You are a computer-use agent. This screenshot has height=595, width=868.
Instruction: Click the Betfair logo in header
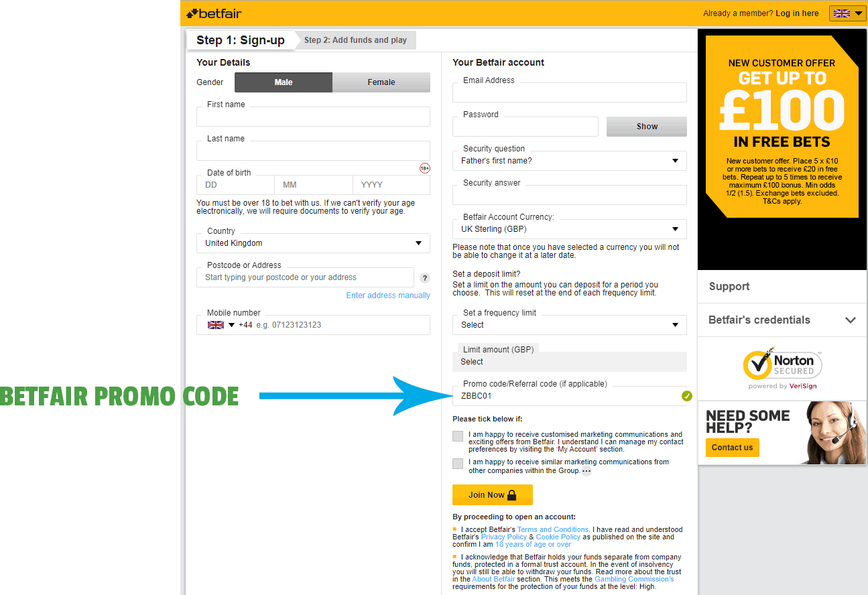[214, 13]
